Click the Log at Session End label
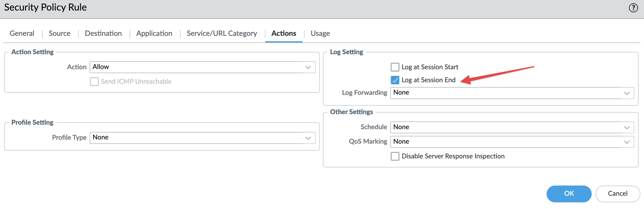644x209 pixels. tap(428, 80)
